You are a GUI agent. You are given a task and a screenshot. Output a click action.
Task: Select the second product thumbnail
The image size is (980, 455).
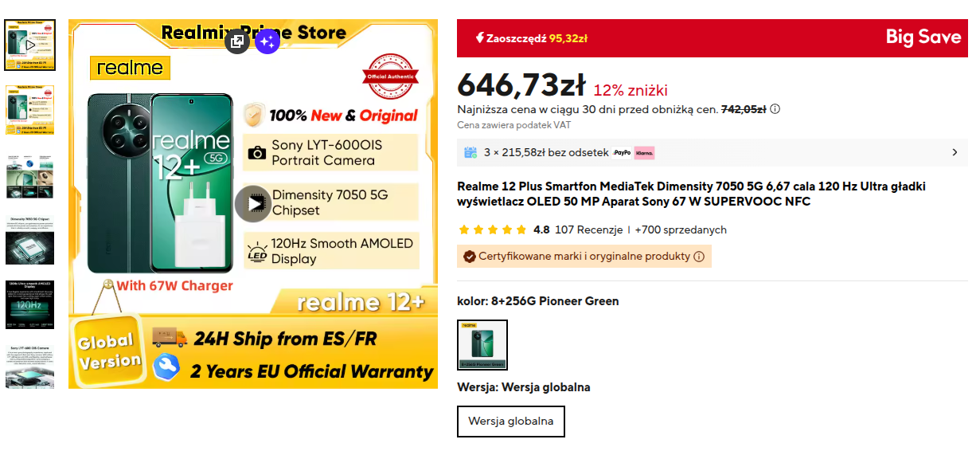pos(30,110)
